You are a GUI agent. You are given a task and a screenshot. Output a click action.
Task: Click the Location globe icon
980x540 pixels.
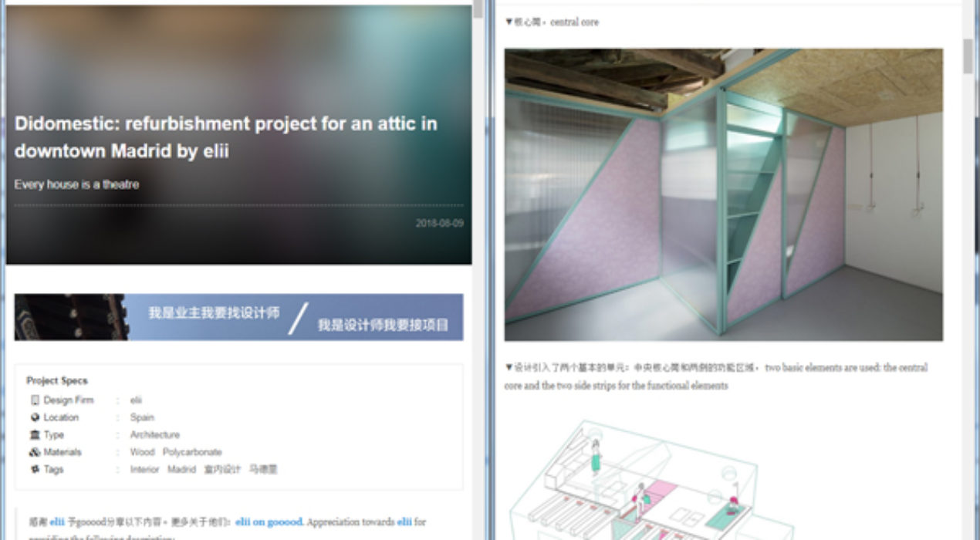34,417
